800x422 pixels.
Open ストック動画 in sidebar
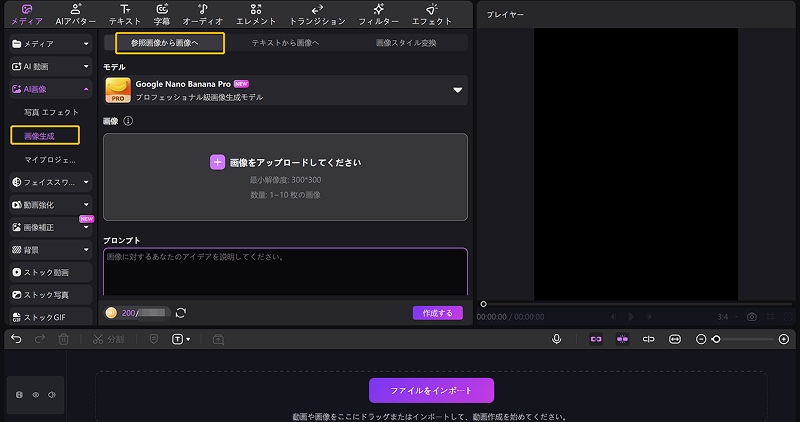click(51, 272)
